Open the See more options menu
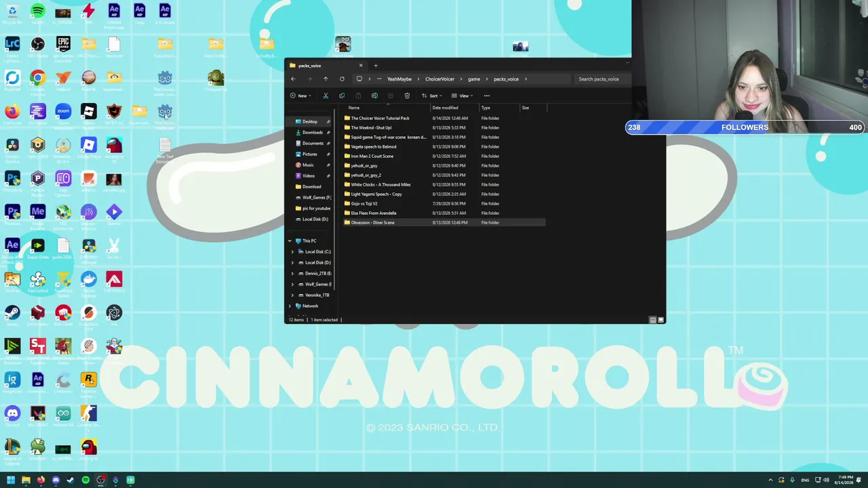Screen dimensions: 868x488 [x=487, y=96]
